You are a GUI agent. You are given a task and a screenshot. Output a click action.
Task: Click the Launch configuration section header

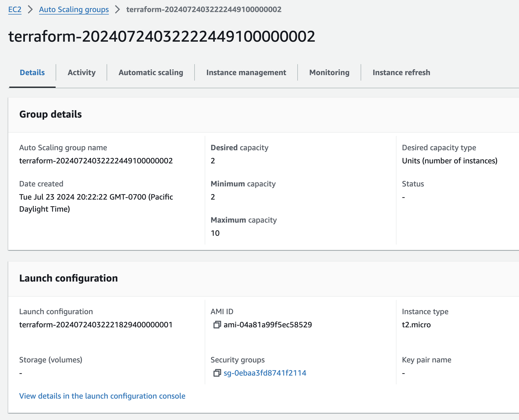[x=69, y=278]
